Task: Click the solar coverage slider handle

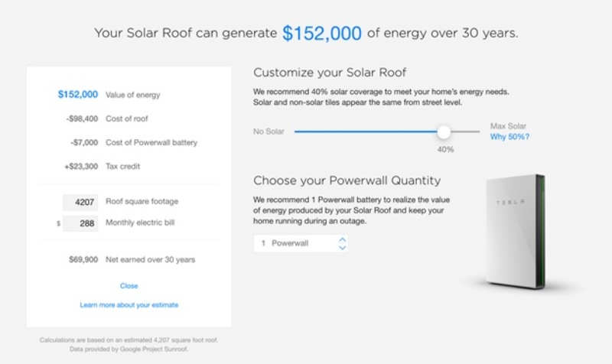Action: (444, 132)
